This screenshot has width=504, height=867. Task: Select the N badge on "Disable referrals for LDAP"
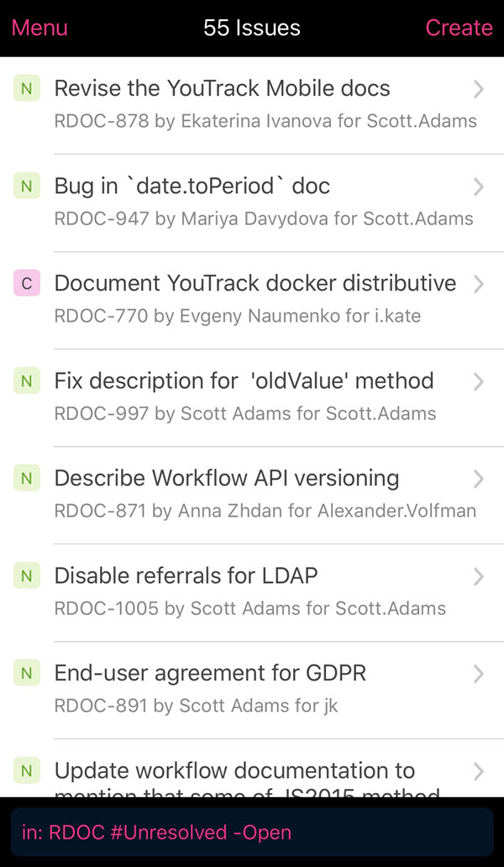[26, 575]
